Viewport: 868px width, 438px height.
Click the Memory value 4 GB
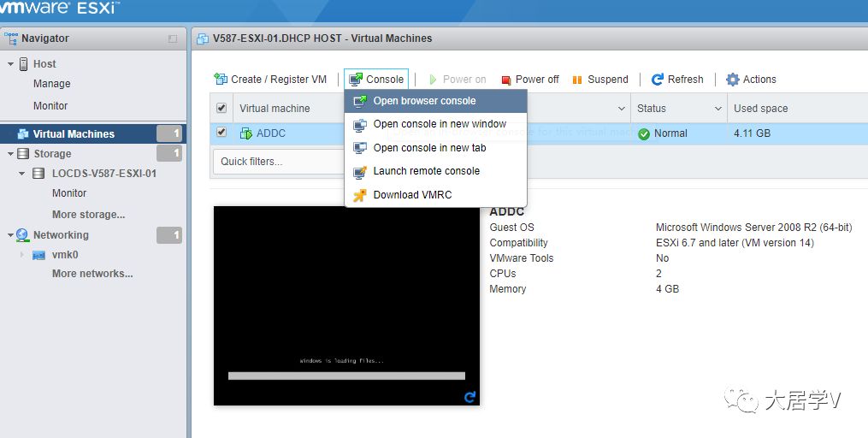pos(667,289)
